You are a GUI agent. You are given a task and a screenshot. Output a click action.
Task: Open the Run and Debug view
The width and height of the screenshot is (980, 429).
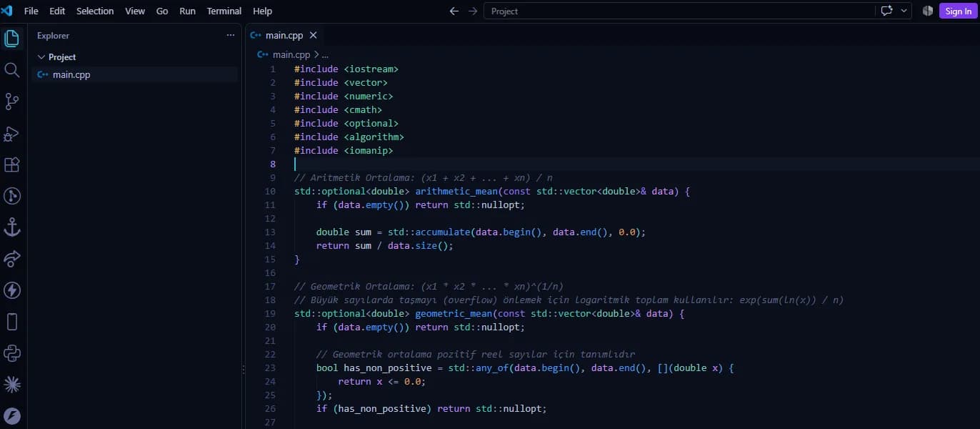point(12,133)
